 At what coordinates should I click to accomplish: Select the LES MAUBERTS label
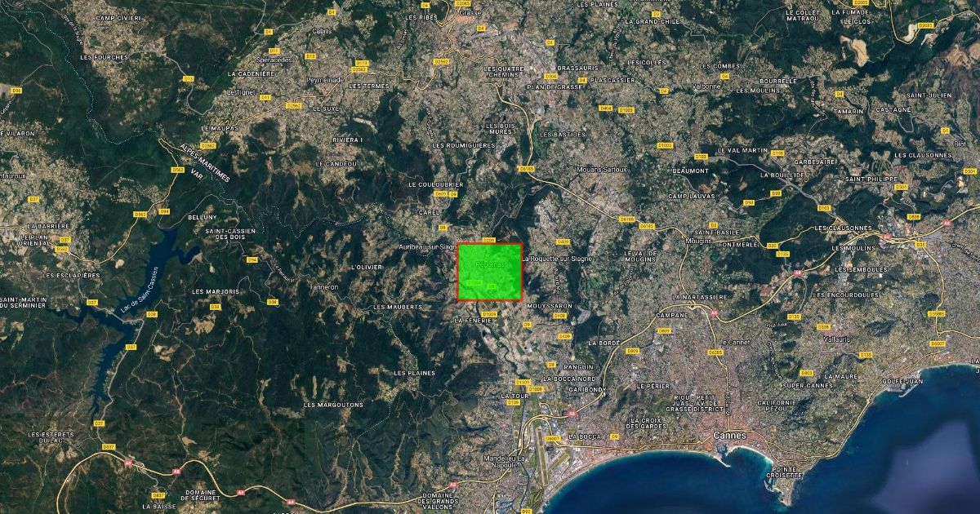pos(398,307)
